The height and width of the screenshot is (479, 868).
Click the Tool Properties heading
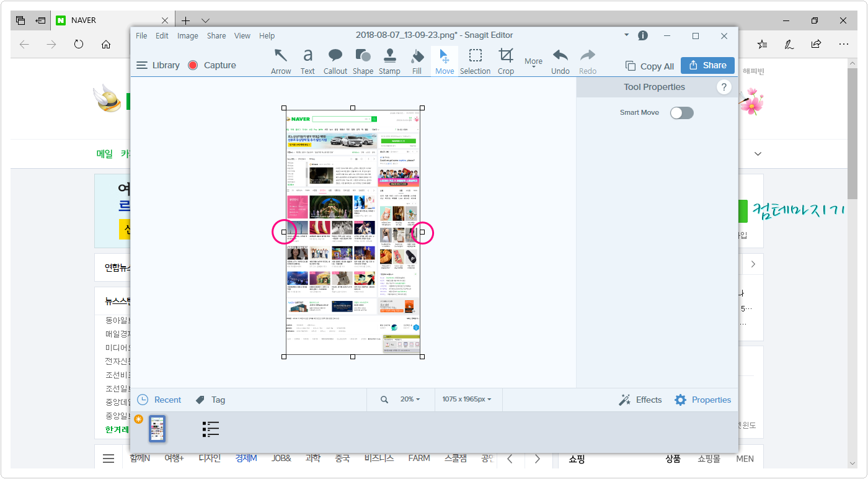(654, 87)
